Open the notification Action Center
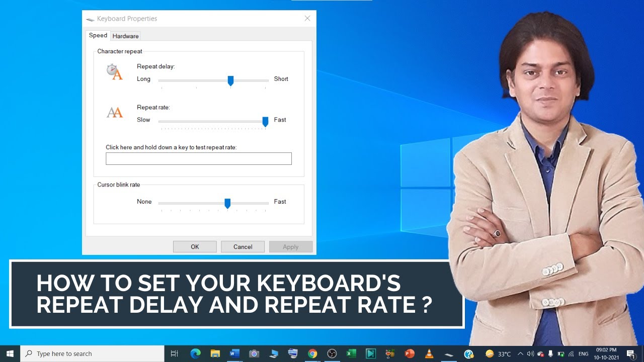 point(631,353)
